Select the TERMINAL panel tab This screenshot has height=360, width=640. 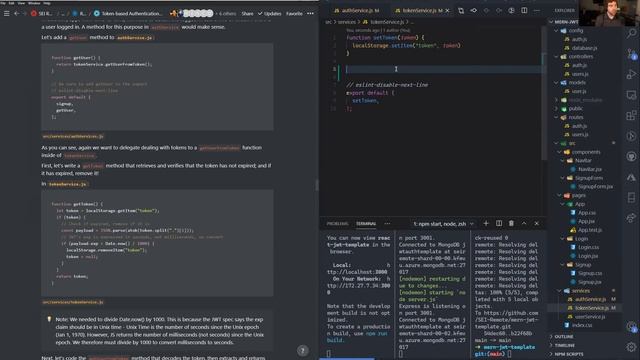366,224
